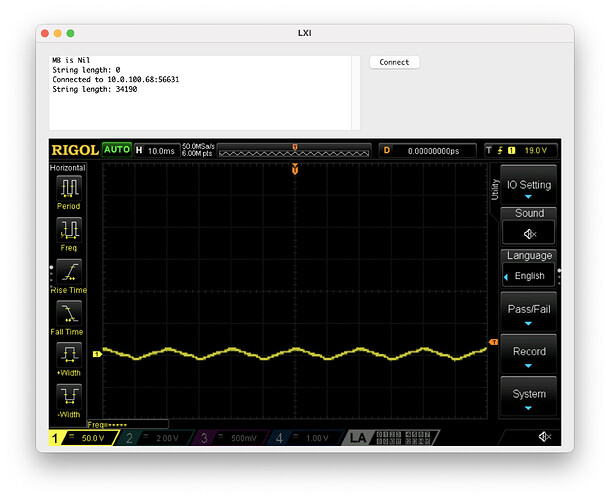Toggle channel 1 with the 50.0 V tab
Image resolution: width=610 pixels, height=500 pixels.
click(x=84, y=438)
